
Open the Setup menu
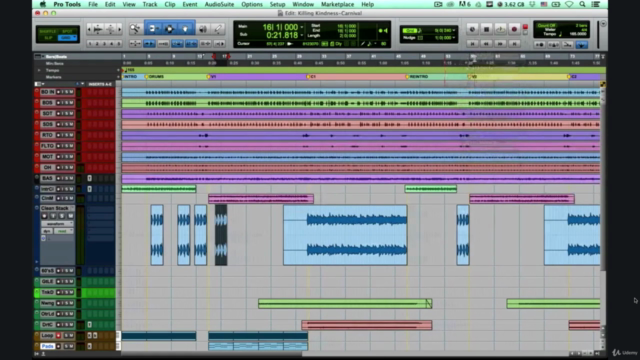(x=277, y=4)
